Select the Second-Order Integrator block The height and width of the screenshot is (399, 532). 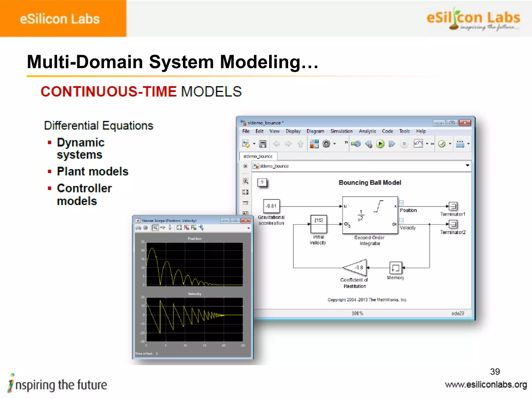[x=370, y=215]
